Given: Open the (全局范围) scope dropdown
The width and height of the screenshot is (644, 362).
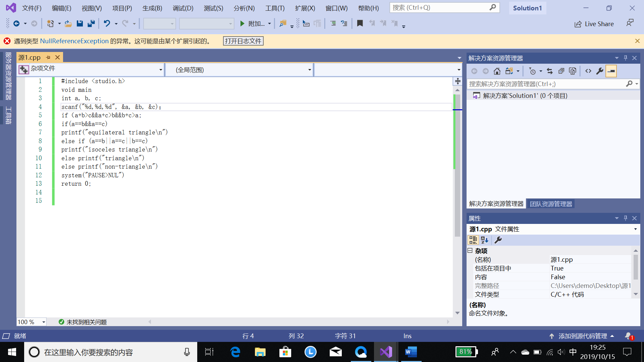Looking at the screenshot, I should (x=309, y=70).
